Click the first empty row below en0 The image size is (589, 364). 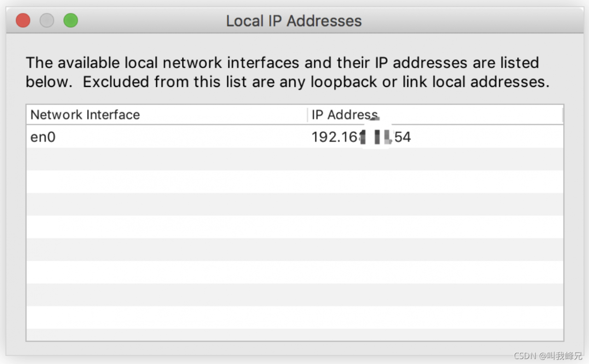coord(294,159)
